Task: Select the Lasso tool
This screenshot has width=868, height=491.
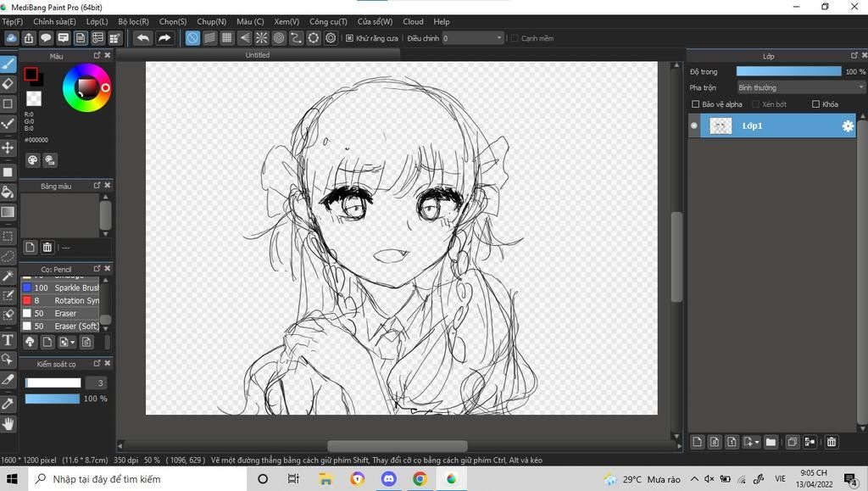Action: (8, 256)
